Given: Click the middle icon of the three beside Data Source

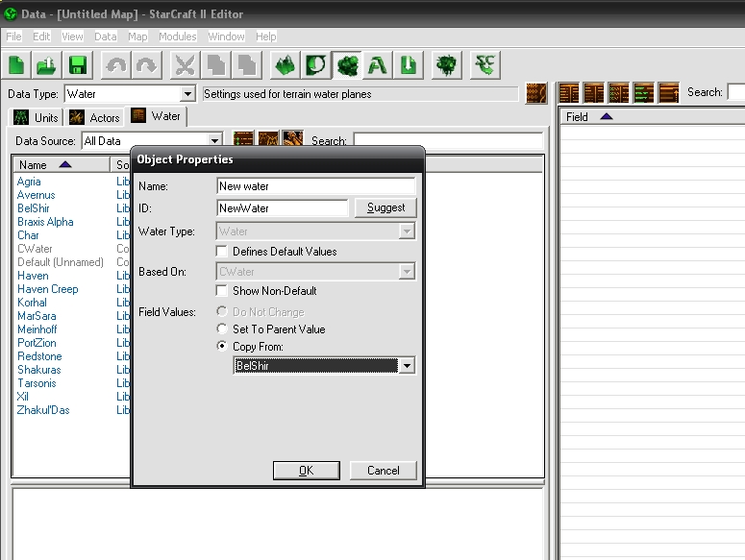Looking at the screenshot, I should coord(268,138).
